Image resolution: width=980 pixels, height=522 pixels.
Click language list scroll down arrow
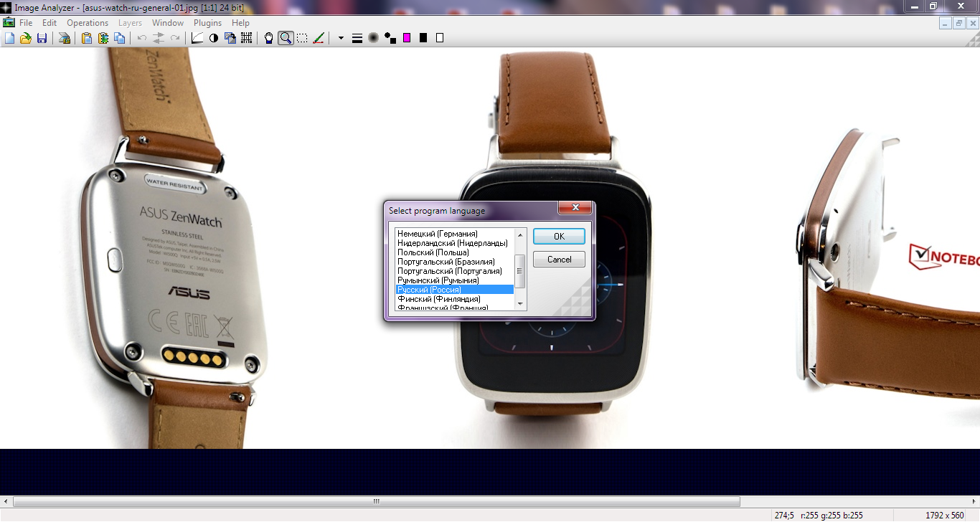(521, 304)
